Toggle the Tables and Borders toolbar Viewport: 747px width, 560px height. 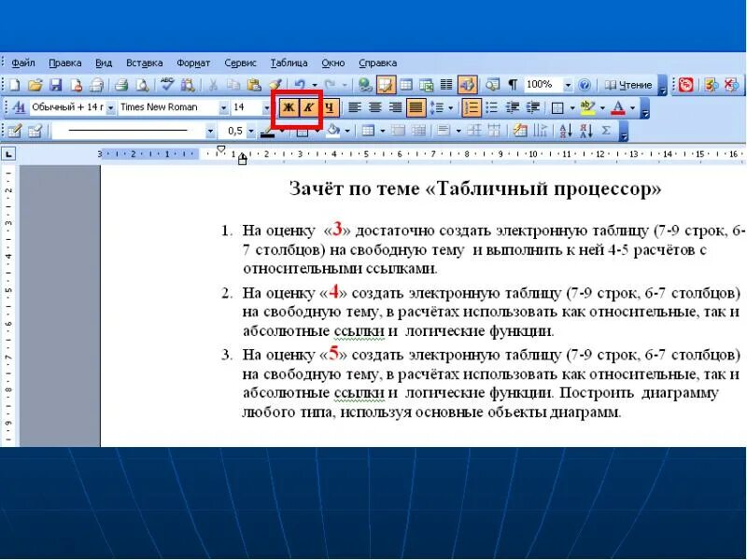point(386,85)
